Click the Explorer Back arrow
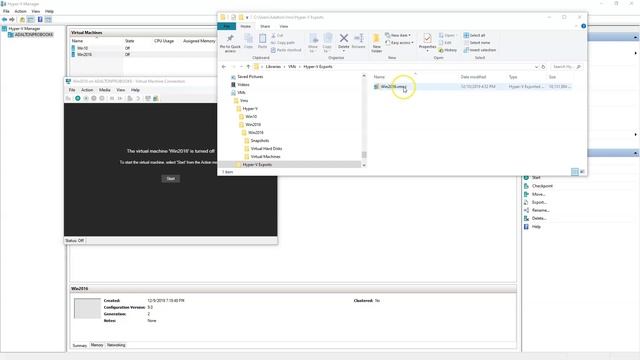This screenshot has height=360, width=640. coord(224,67)
